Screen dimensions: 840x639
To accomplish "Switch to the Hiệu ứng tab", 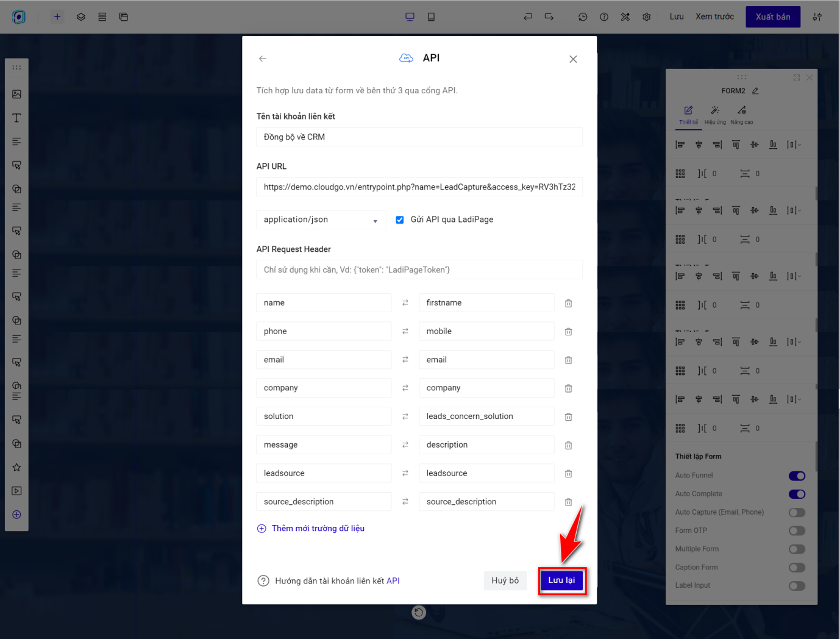I will click(715, 114).
